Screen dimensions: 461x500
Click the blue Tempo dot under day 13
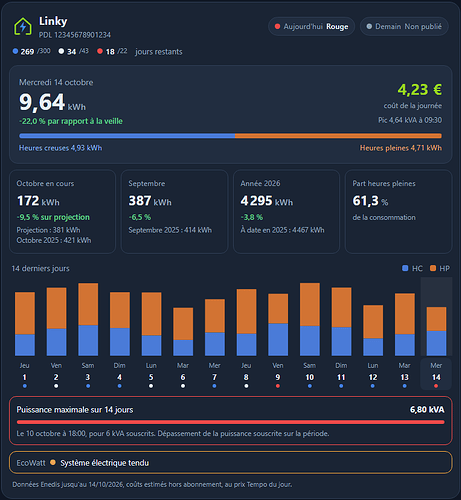click(x=404, y=386)
